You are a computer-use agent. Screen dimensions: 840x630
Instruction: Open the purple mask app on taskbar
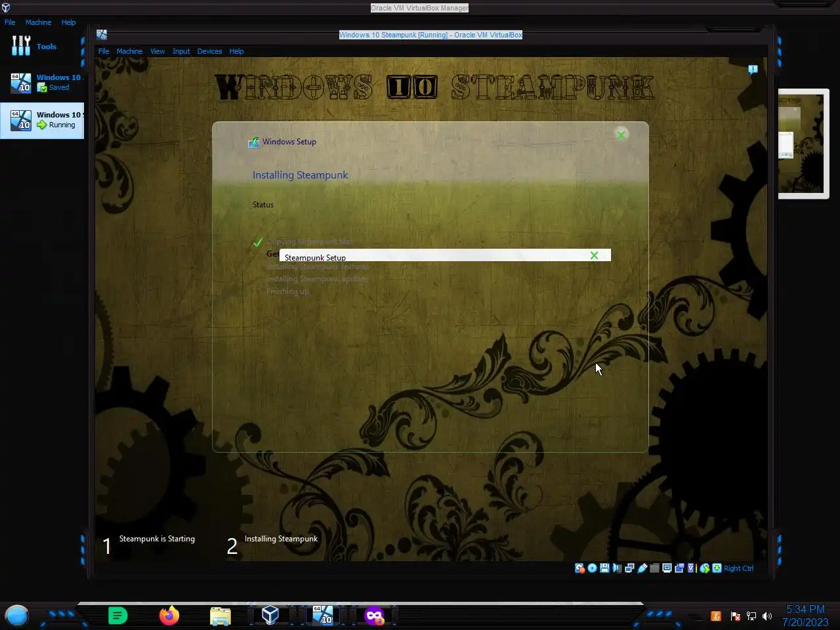(375, 616)
